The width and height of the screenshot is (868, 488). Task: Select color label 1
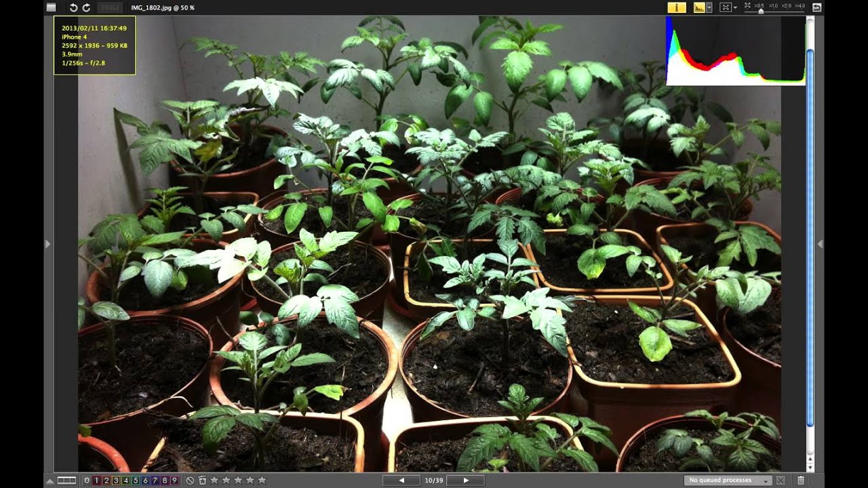pos(96,481)
